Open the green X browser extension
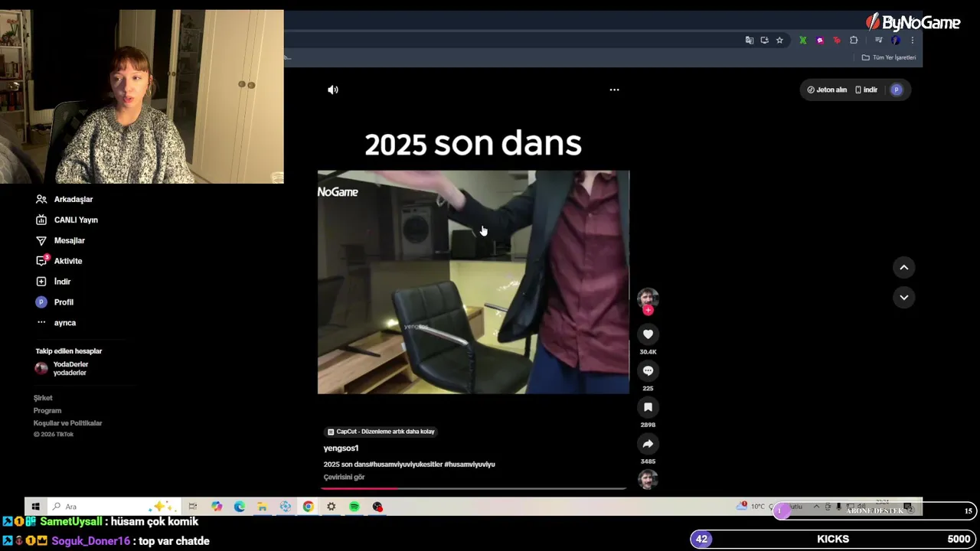 coord(802,41)
